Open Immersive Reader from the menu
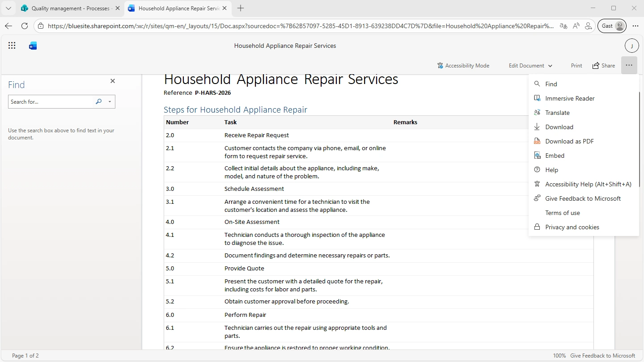This screenshot has height=362, width=644. coord(570,98)
